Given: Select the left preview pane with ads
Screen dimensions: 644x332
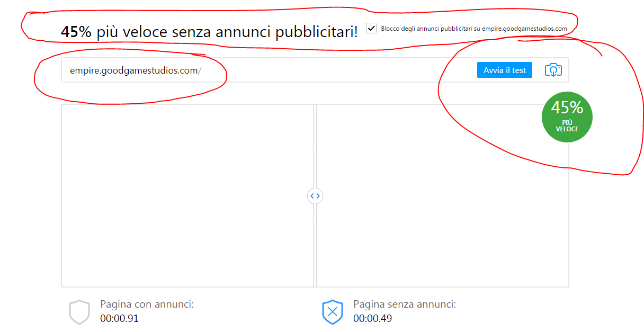Looking at the screenshot, I should [x=187, y=195].
